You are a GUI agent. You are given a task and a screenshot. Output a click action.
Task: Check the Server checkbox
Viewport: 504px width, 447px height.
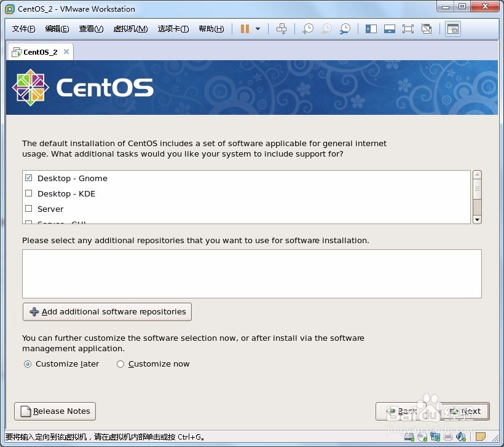tap(29, 209)
